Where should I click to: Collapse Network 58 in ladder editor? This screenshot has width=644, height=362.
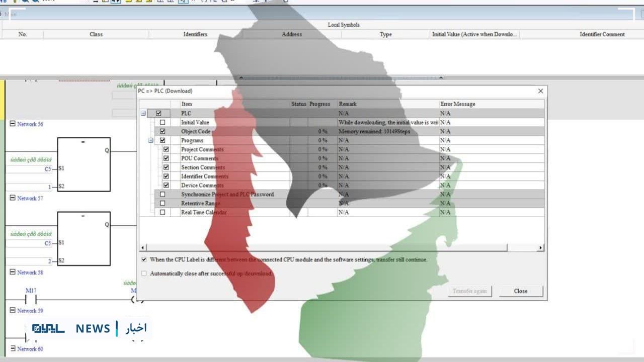tap(13, 272)
